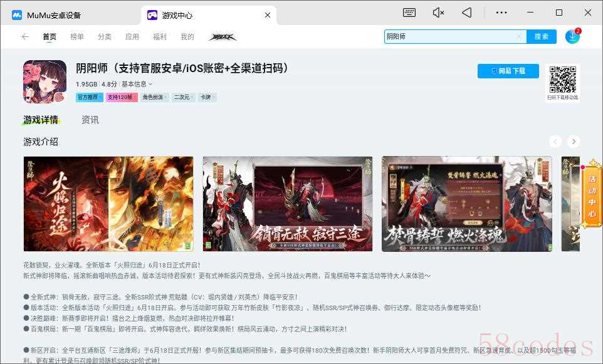Select the 游戏详情 tab
This screenshot has height=364, width=603.
pos(41,120)
